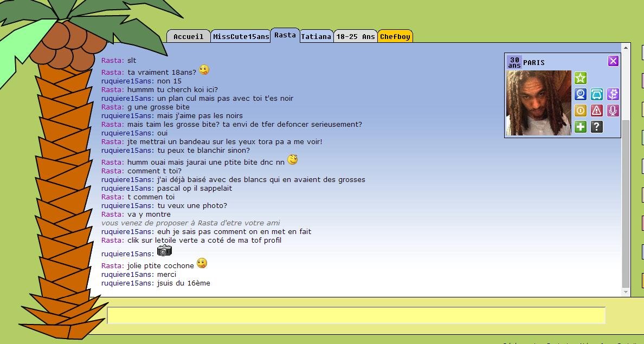
Task: Switch to the MissCute15ans tab
Action: click(241, 36)
